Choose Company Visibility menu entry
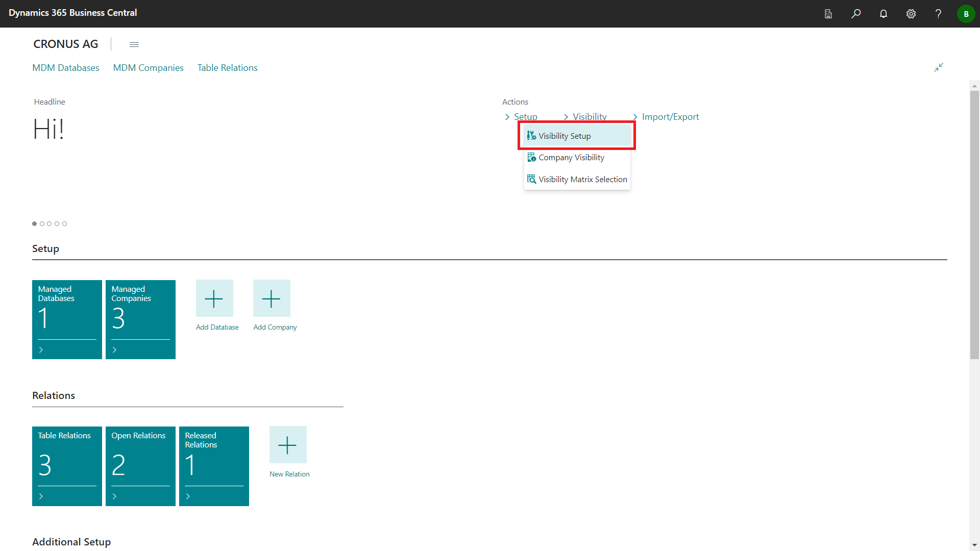 tap(577, 157)
